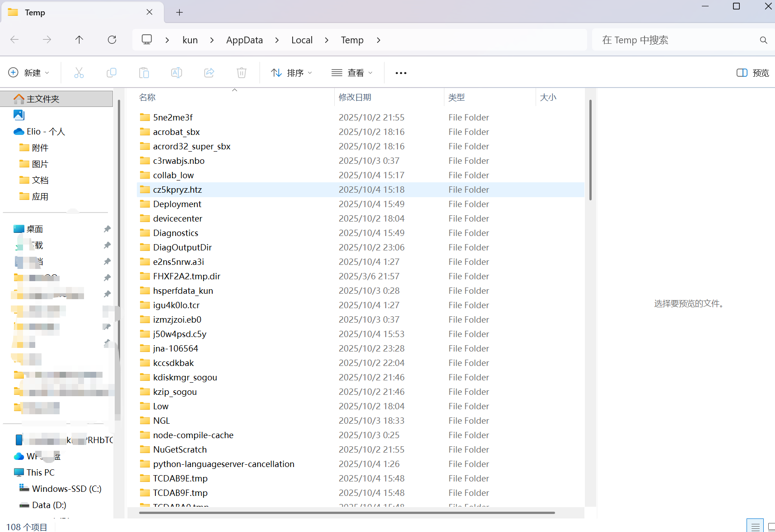Click the PC monitor icon in address bar
Screen dimensions: 775x532
[x=147, y=40]
